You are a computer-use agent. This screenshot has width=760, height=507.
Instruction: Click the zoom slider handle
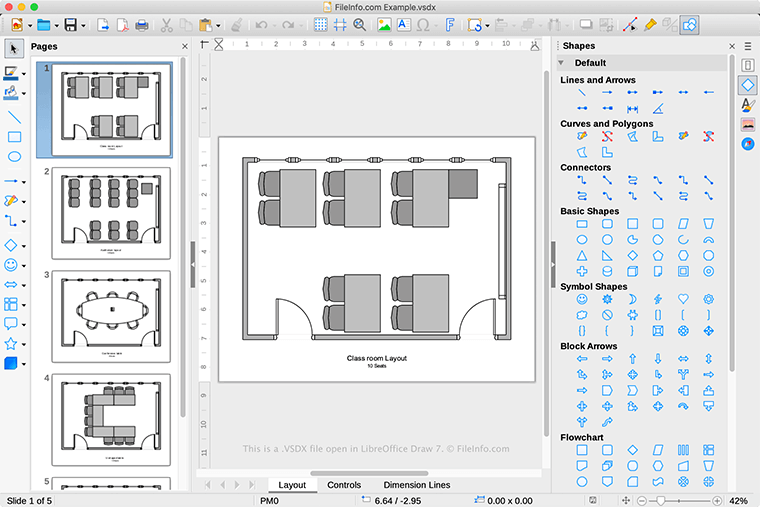pos(660,501)
